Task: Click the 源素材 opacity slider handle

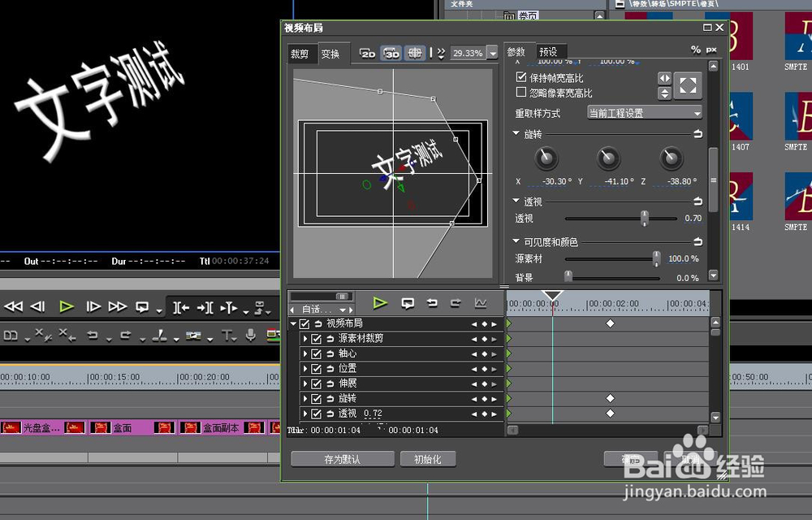Action: tap(656, 258)
